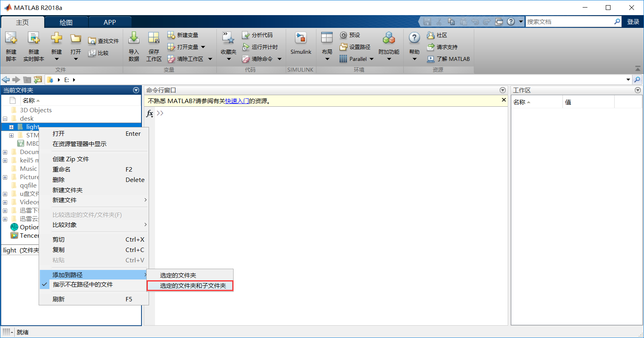
Task: Click the 分析代码 (Analyze Code) icon
Action: click(245, 35)
